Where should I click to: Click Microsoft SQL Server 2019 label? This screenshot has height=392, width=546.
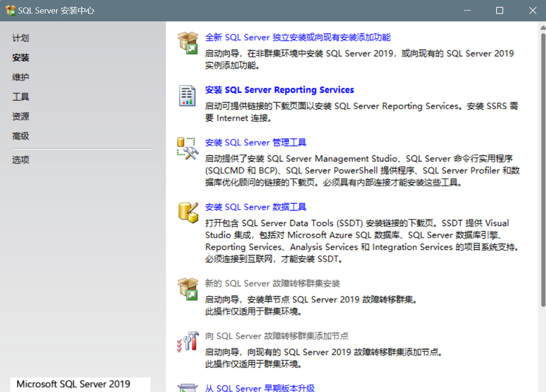tap(73, 384)
